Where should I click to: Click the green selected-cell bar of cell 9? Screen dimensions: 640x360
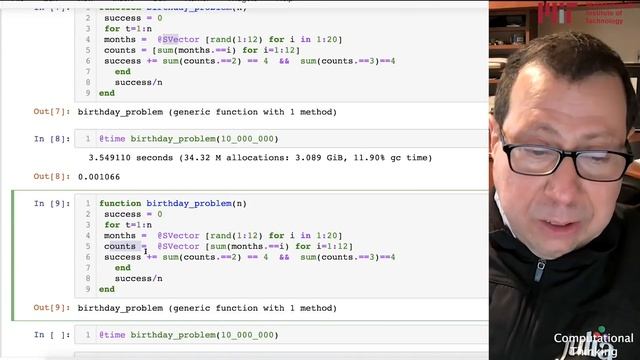coord(13,256)
